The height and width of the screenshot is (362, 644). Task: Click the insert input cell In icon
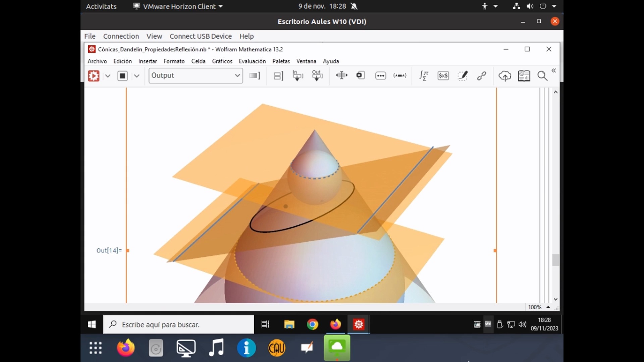(x=298, y=75)
